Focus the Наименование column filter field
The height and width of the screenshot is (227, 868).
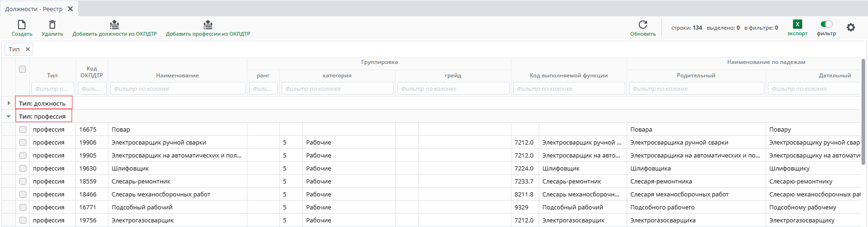point(177,88)
